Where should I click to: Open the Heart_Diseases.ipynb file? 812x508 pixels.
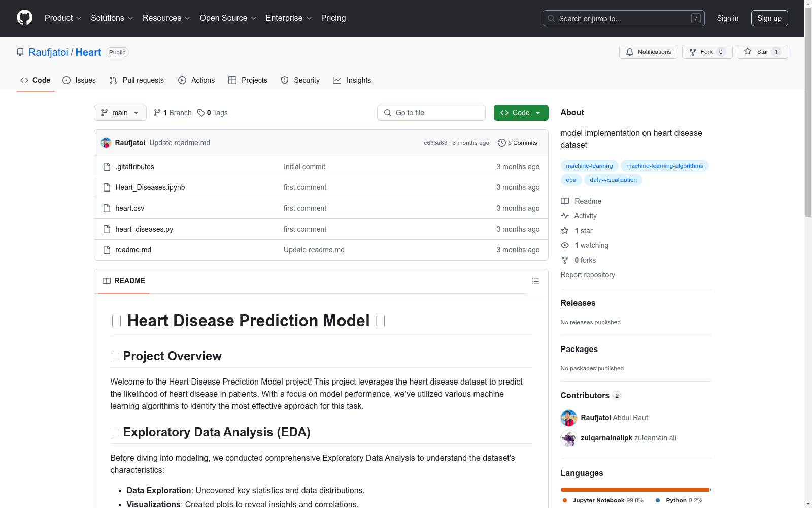click(x=150, y=187)
